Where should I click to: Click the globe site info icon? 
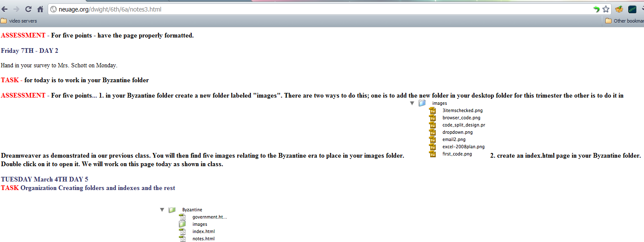coord(53,9)
